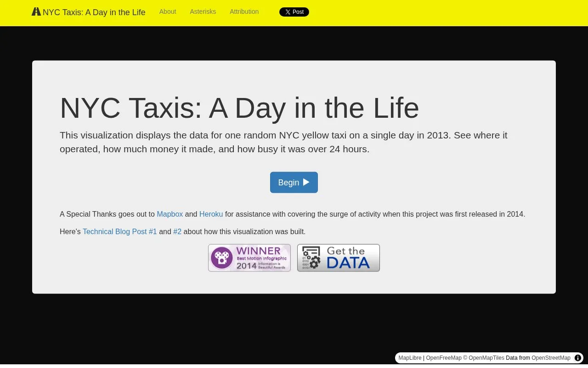Open the OpenStreetMap attribution link
The height and width of the screenshot is (368, 588).
[551, 358]
